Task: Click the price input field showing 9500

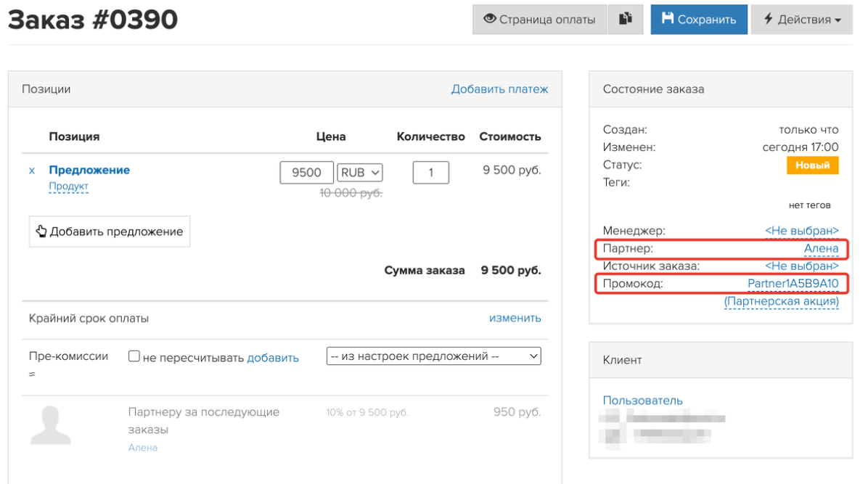Action: pyautogui.click(x=306, y=173)
